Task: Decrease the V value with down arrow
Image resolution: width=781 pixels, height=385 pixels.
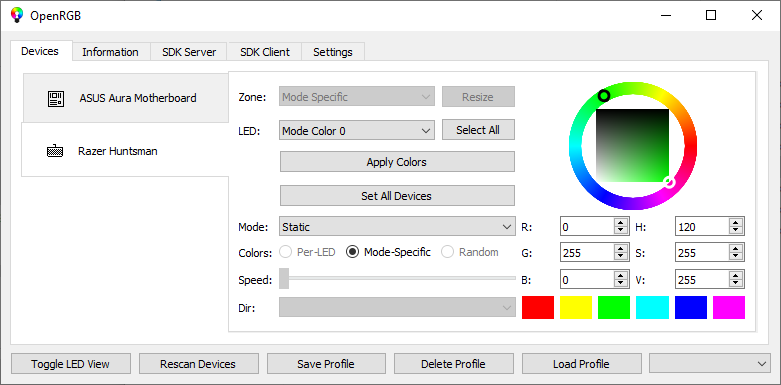Action: (736, 284)
